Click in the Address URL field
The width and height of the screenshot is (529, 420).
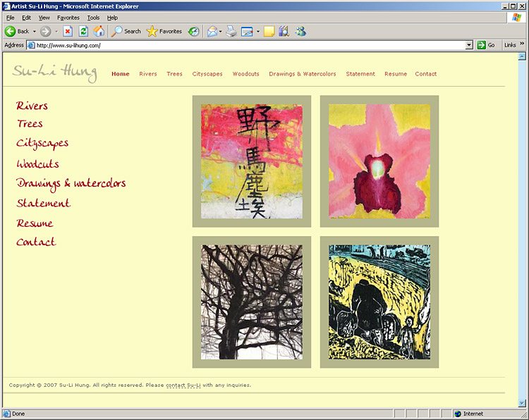250,45
